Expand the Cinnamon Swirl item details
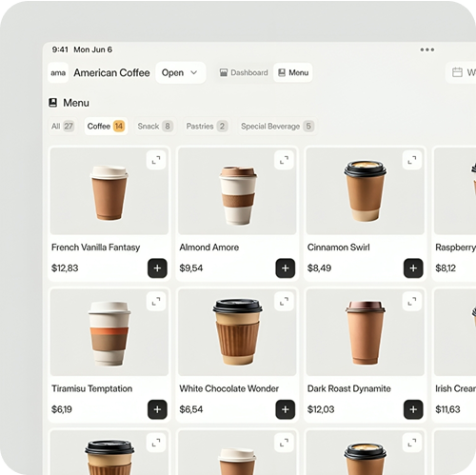Screen dimensions: 476x475 412,160
